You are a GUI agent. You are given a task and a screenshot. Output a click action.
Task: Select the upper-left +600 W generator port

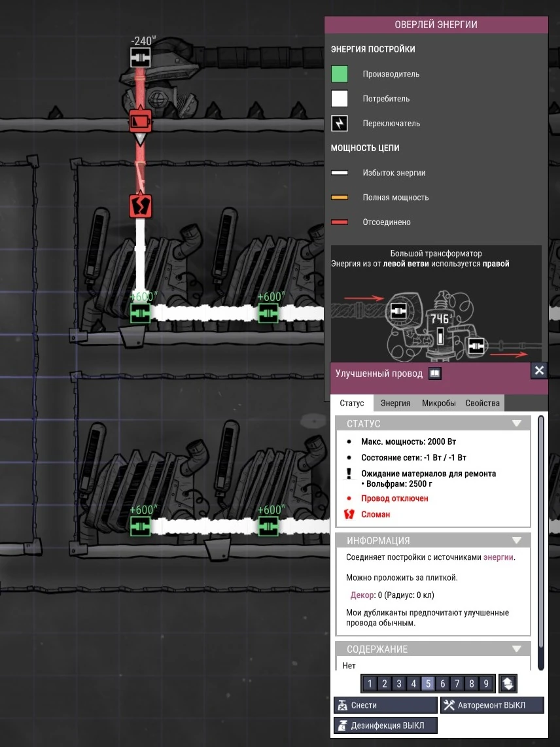(x=140, y=313)
